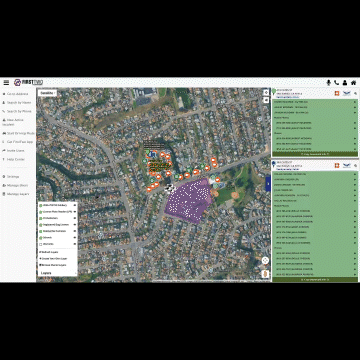Open the hamburger menu
The width and height of the screenshot is (360, 360).
[x=6, y=82]
